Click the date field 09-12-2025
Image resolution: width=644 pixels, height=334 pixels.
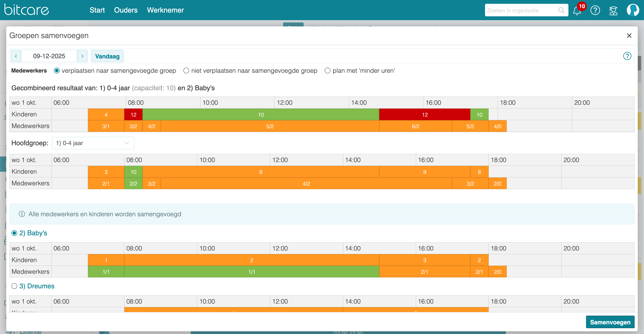pos(49,56)
